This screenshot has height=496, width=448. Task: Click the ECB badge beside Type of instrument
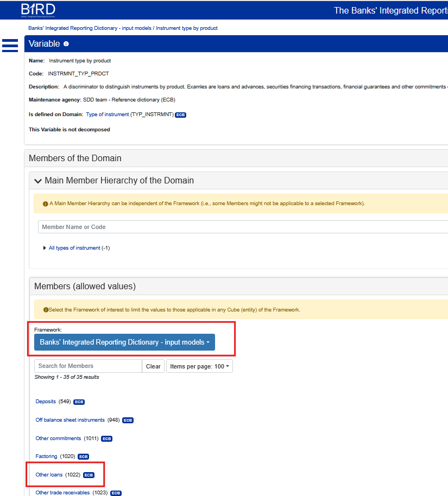coord(180,115)
